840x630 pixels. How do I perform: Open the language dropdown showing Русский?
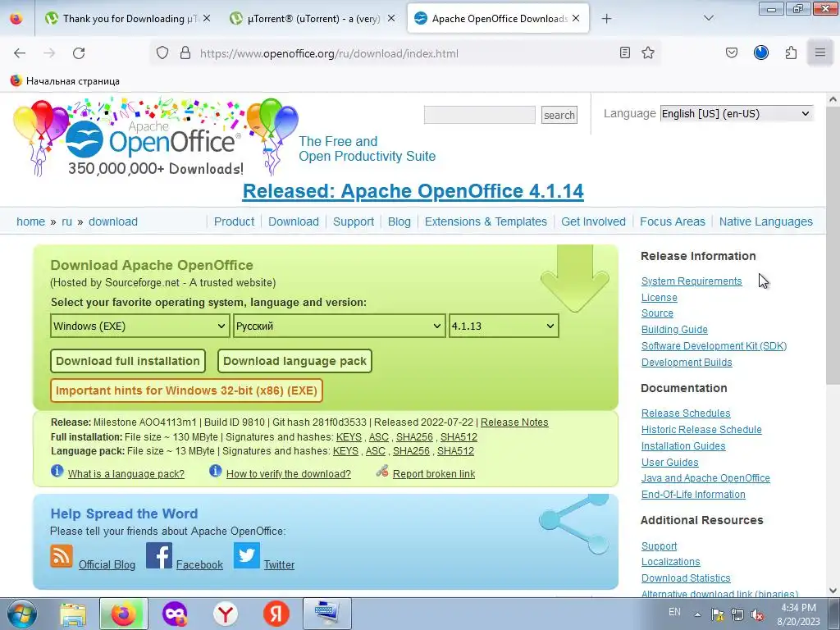(x=339, y=326)
